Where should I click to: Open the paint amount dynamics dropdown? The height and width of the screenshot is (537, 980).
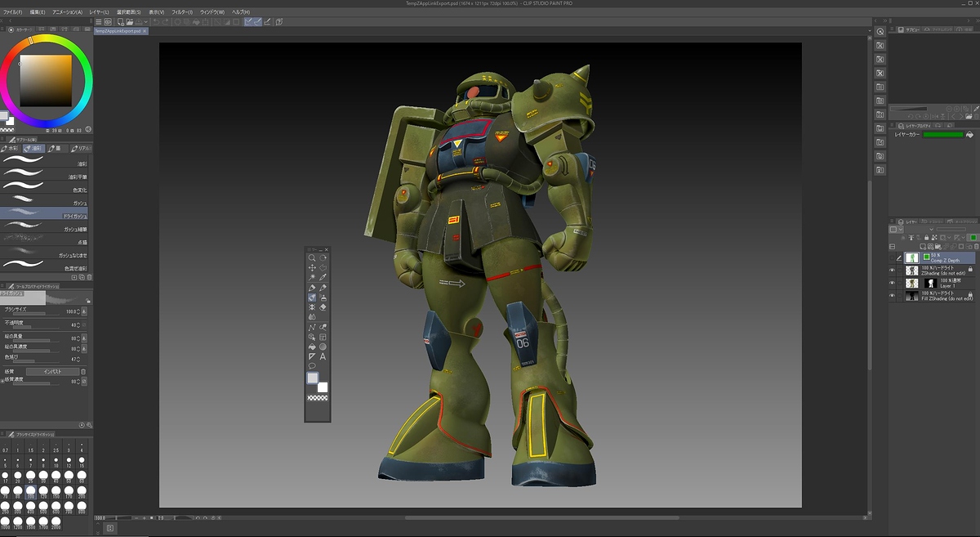pos(85,337)
